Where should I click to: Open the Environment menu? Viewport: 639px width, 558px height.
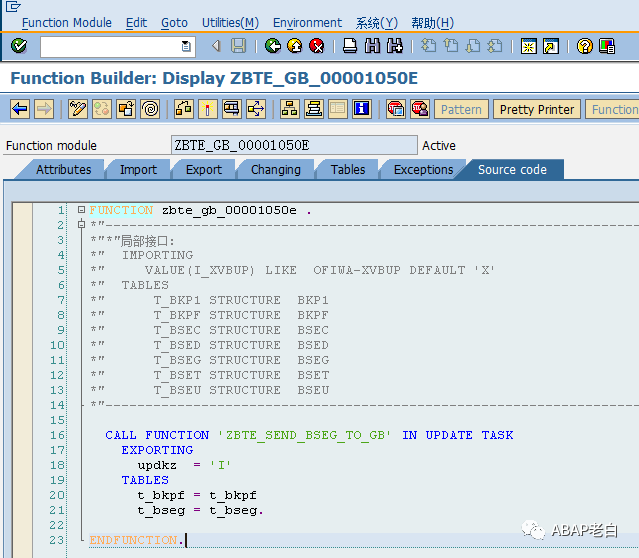coord(307,22)
